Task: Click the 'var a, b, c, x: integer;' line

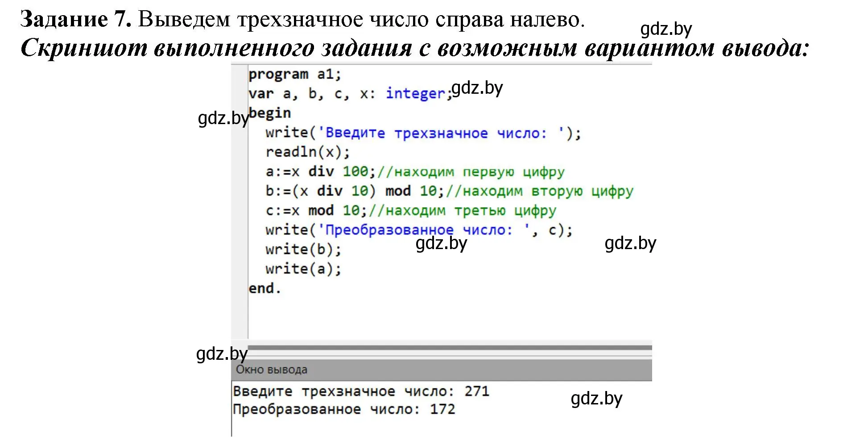Action: 351,94
